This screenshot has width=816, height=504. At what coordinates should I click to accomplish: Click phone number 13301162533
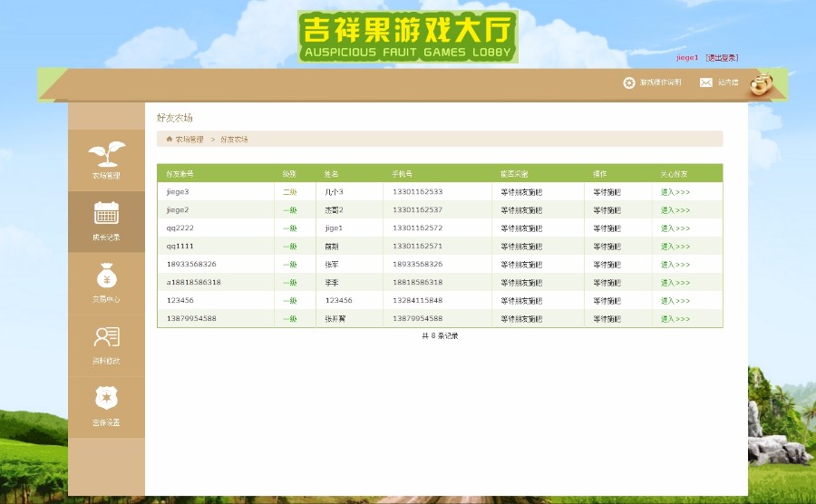(x=418, y=192)
